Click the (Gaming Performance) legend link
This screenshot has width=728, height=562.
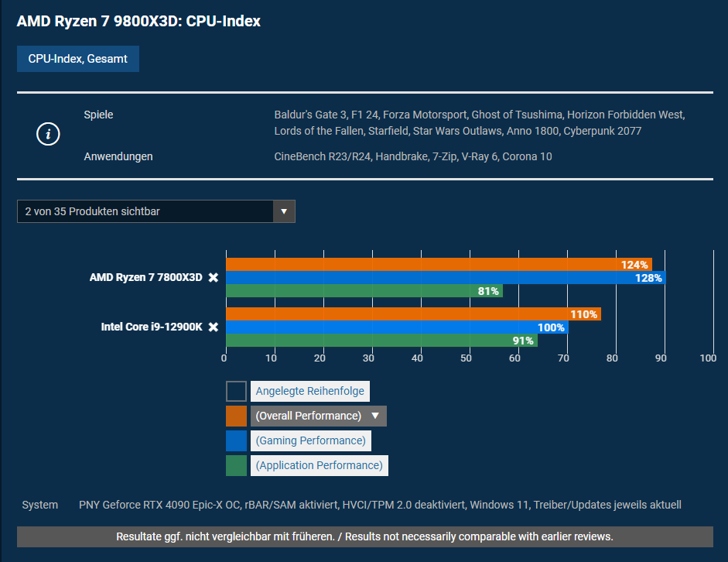[x=310, y=440]
